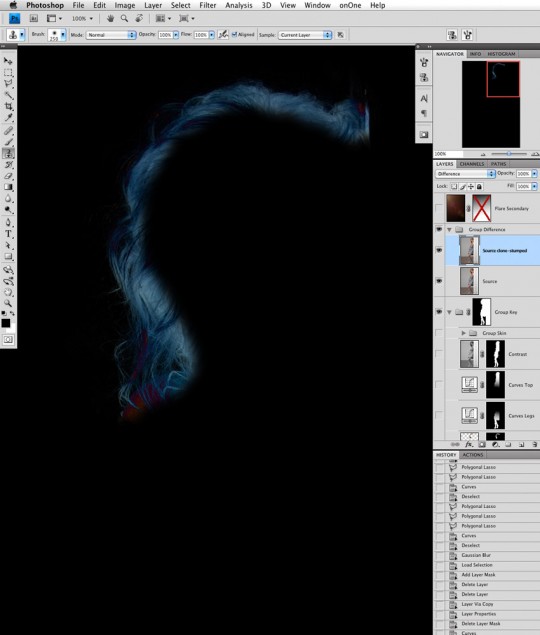Open the Flow slider arrow
540x635 pixels.
211,35
